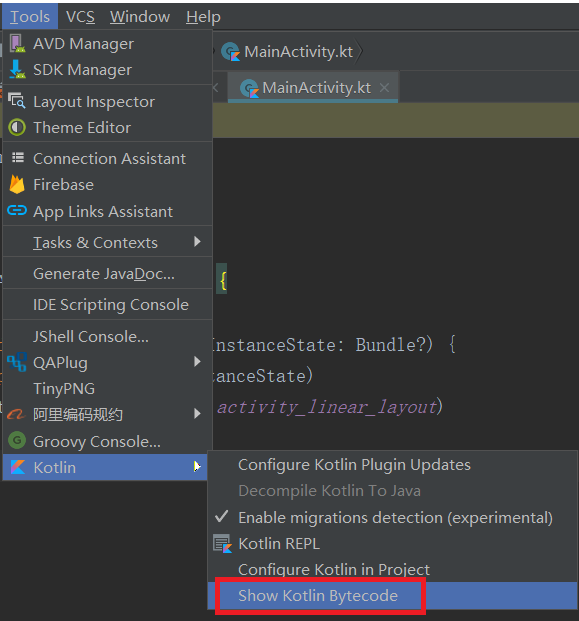Click MainActivity.kt in the breadcrumb bar

(298, 52)
